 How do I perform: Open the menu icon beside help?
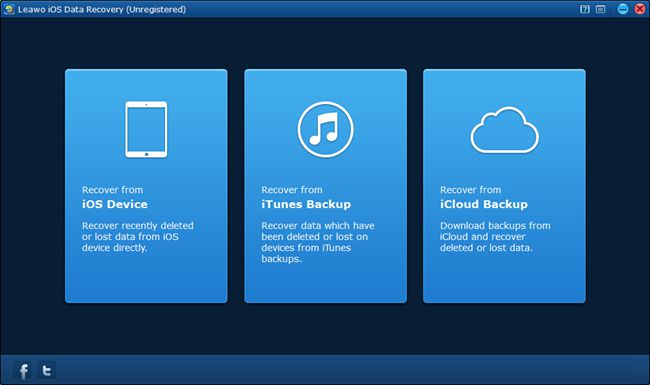[x=600, y=9]
